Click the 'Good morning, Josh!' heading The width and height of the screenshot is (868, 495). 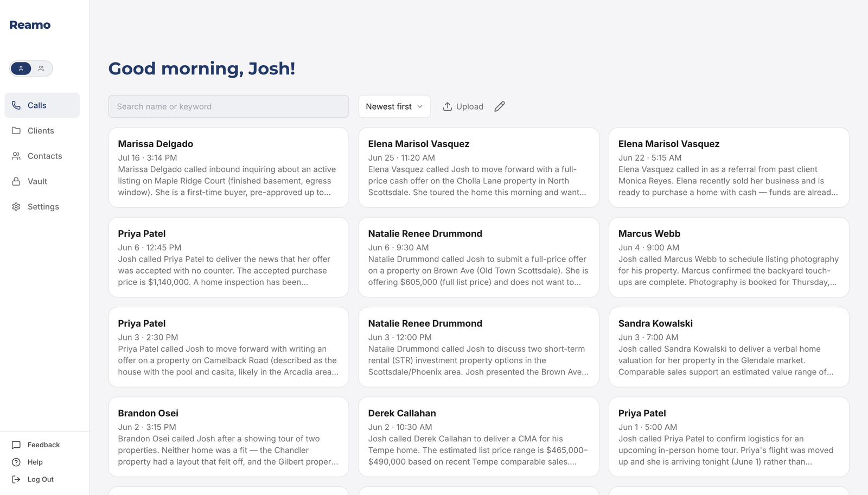(202, 68)
